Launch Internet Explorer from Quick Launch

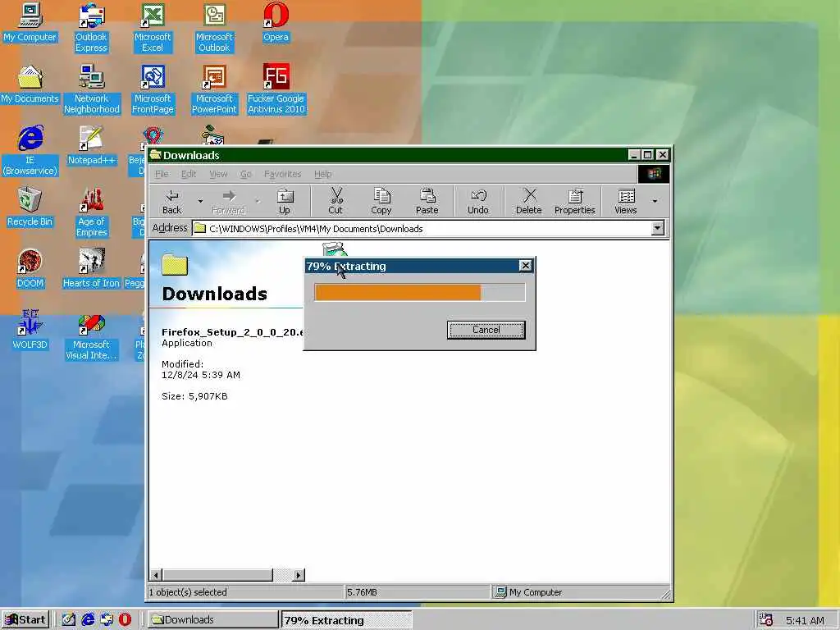pos(88,620)
